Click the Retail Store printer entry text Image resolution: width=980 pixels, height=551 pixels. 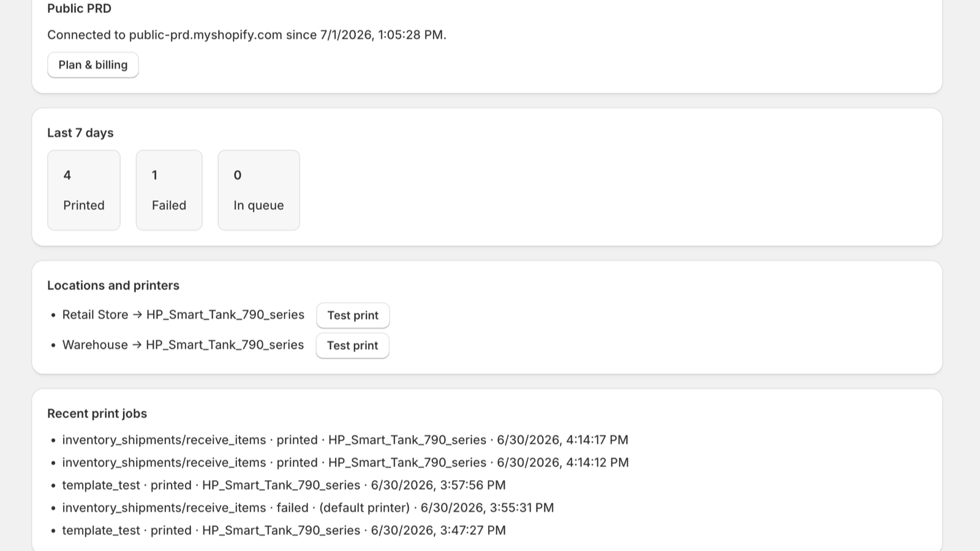[x=183, y=315]
